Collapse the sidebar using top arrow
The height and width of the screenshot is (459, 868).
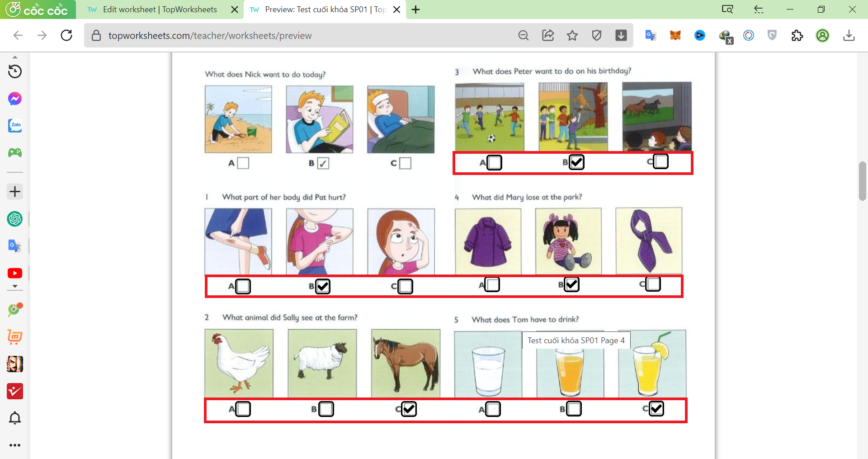click(15, 57)
